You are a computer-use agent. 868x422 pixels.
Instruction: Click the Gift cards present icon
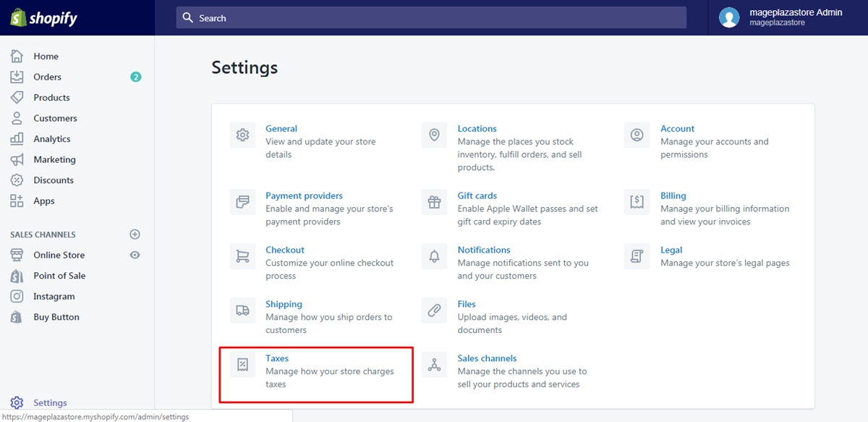(x=434, y=201)
